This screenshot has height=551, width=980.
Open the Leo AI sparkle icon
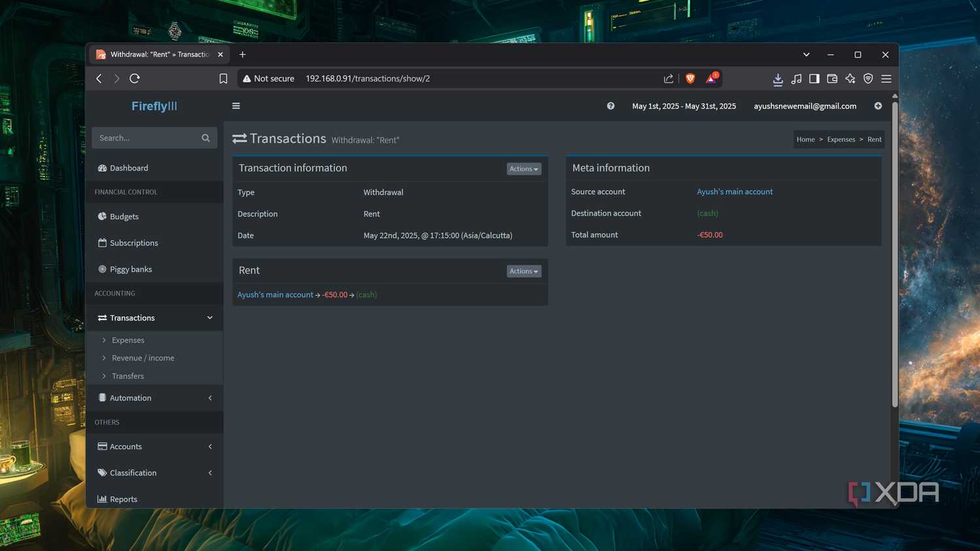coord(850,78)
